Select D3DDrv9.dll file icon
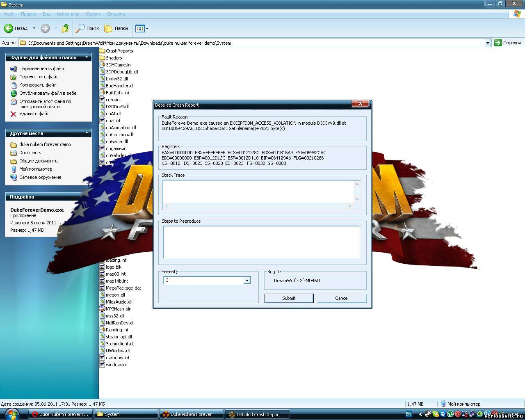This screenshot has height=420, width=525. (103, 107)
